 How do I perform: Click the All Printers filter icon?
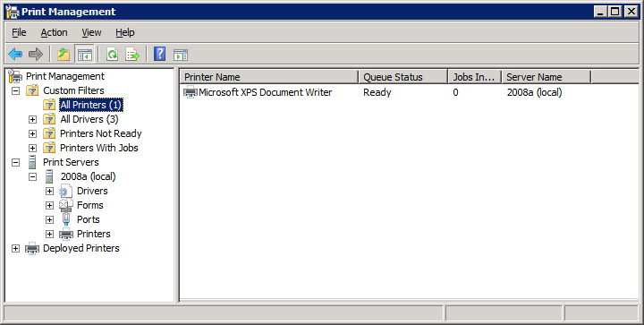(x=49, y=105)
